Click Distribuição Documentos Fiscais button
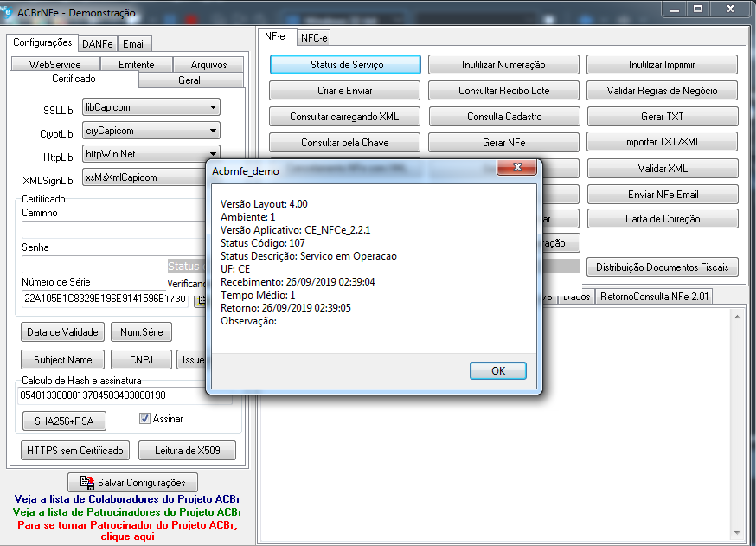 point(663,267)
